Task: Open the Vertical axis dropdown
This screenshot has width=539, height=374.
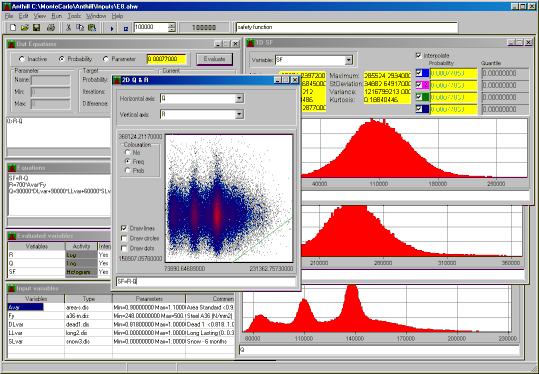Action: [x=239, y=114]
